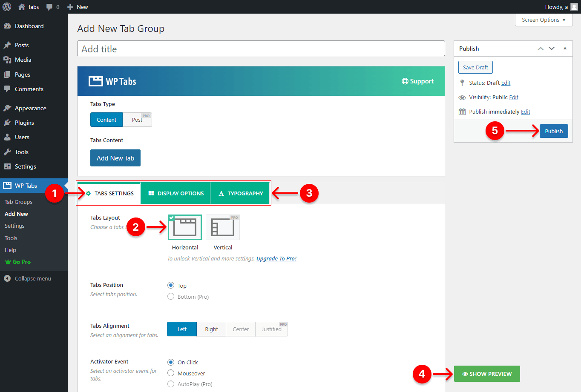The width and height of the screenshot is (581, 392).
Task: Open WP Tabs Tools submenu item
Action: click(11, 238)
